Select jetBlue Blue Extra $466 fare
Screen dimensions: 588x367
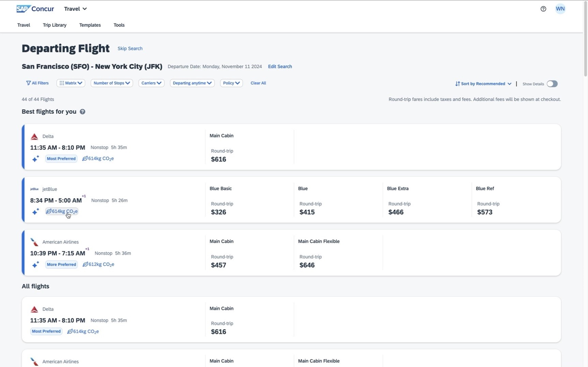point(427,200)
